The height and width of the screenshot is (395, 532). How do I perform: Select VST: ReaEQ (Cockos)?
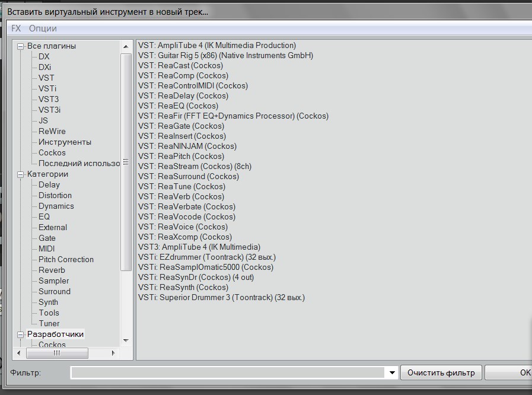178,106
